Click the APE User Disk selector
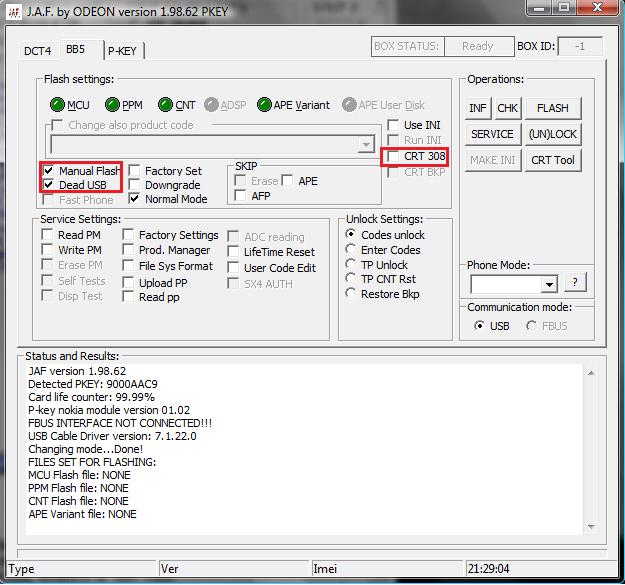The height and width of the screenshot is (585, 625). point(349,105)
